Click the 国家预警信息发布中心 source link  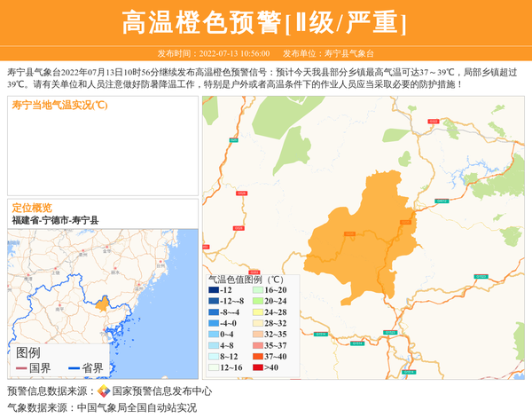pos(161,391)
